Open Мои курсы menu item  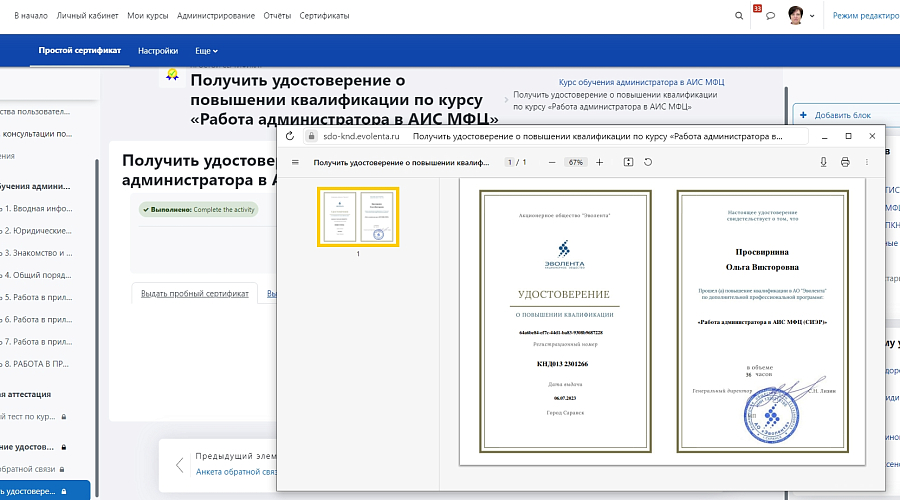click(x=148, y=15)
